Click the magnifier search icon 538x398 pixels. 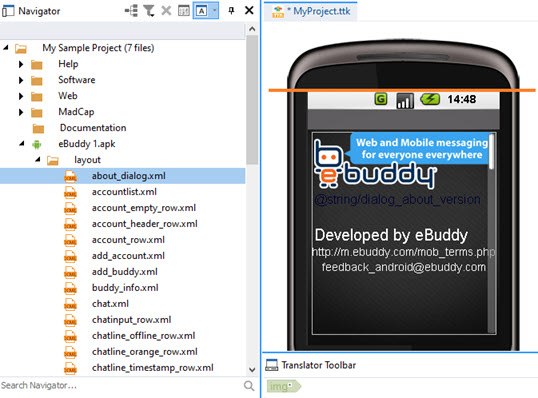(x=249, y=386)
